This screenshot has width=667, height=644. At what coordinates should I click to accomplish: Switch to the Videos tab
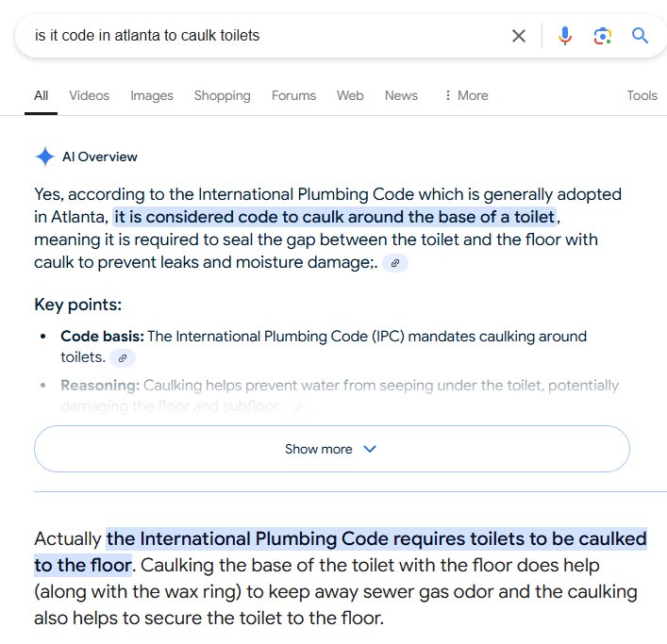click(89, 95)
